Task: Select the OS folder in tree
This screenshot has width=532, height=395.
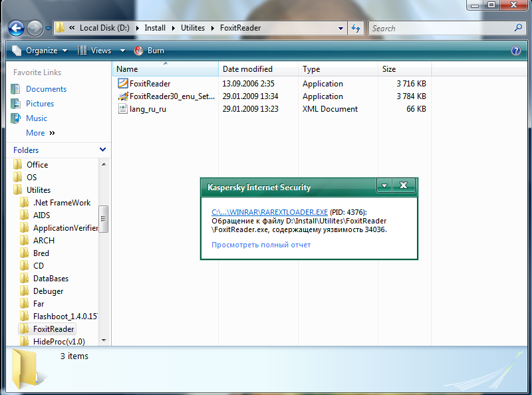Action: [x=31, y=177]
